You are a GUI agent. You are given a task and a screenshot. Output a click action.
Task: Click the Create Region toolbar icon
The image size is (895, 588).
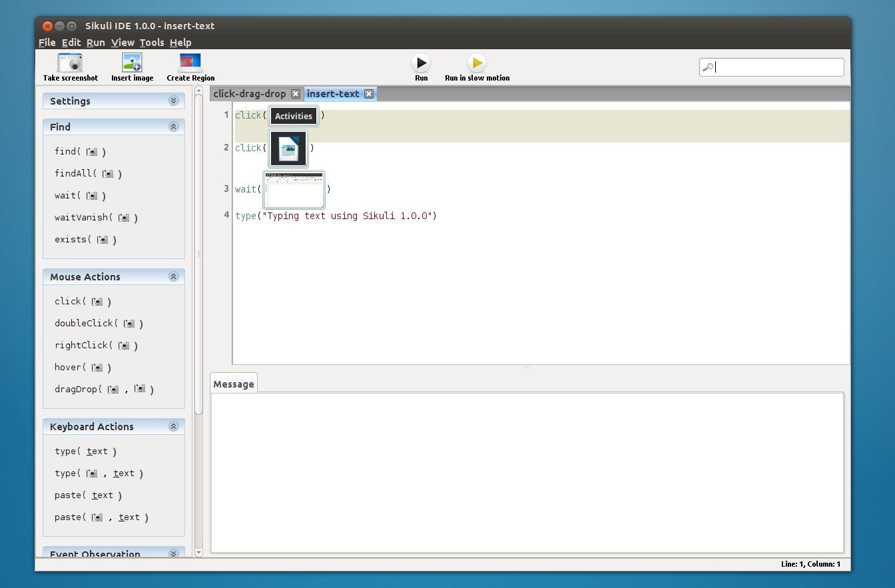[x=190, y=63]
